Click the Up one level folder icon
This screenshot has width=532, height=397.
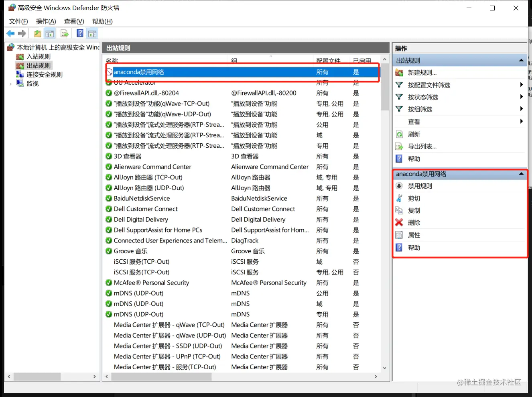coord(38,34)
